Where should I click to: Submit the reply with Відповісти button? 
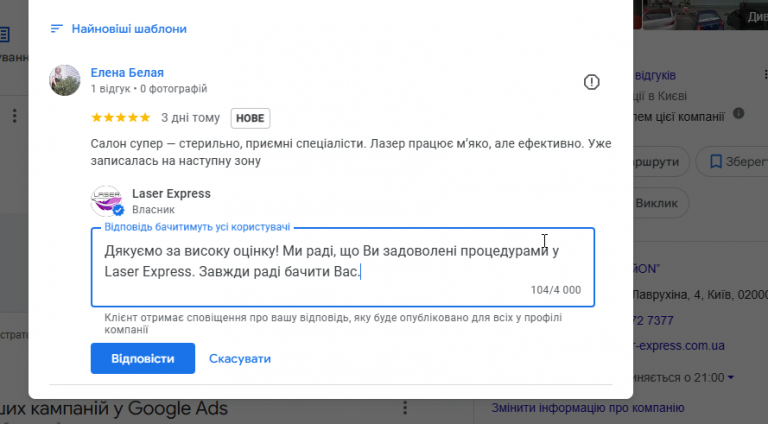(143, 358)
